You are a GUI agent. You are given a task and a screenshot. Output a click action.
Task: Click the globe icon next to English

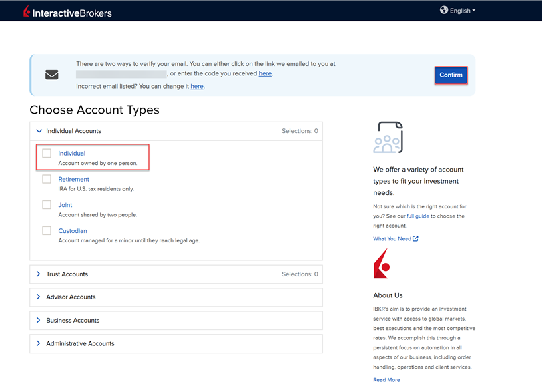(443, 10)
